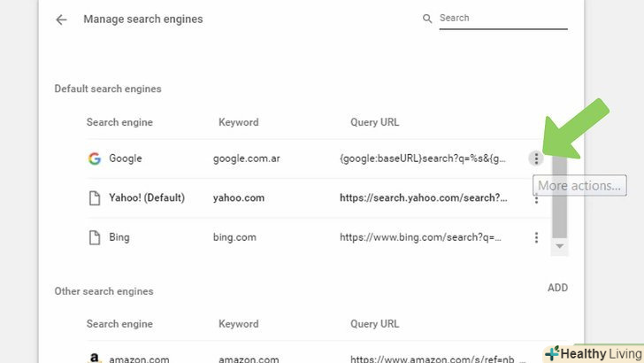Click the Manage search engines page title

click(142, 19)
